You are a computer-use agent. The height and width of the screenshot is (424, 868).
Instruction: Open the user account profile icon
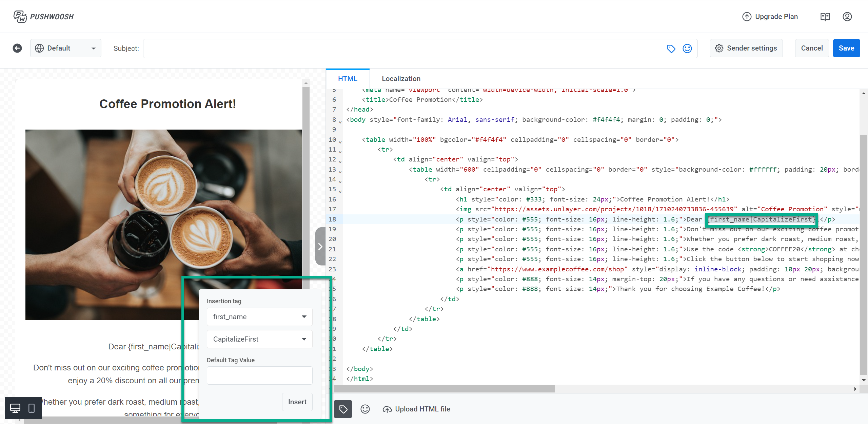point(847,17)
